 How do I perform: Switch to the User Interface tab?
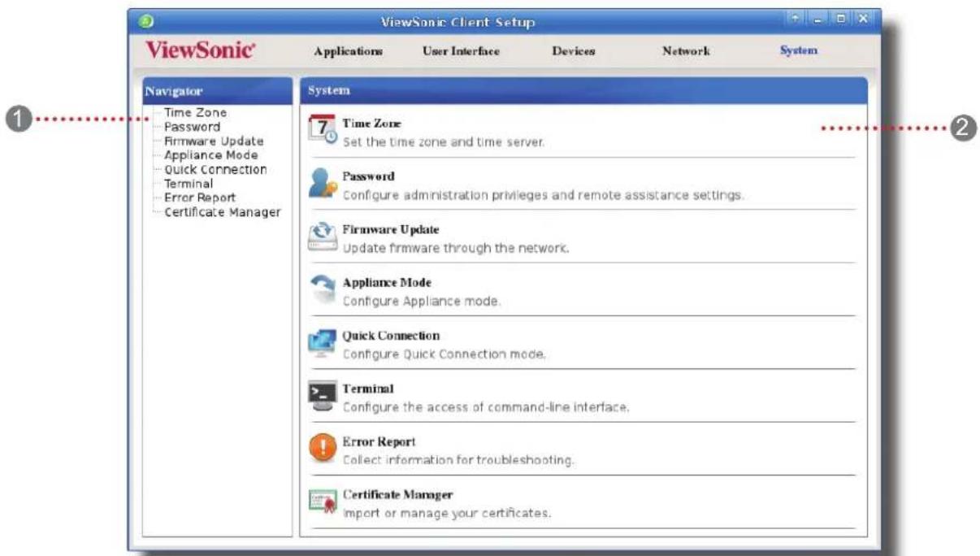(x=461, y=51)
